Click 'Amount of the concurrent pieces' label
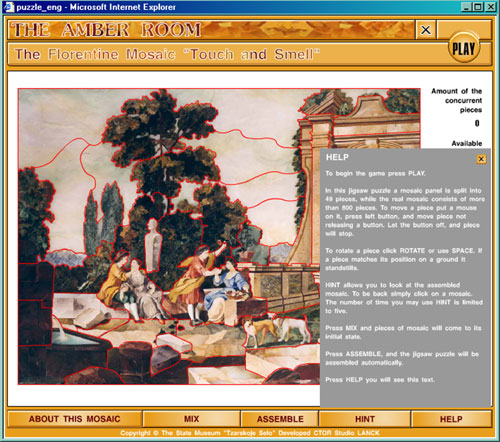Image resolution: width=500 pixels, height=442 pixels. (457, 100)
